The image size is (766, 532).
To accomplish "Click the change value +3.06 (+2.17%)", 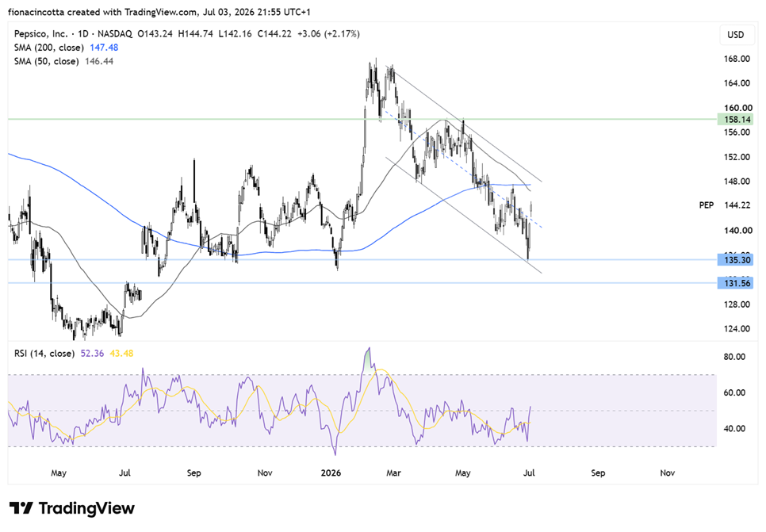I will 328,34.
